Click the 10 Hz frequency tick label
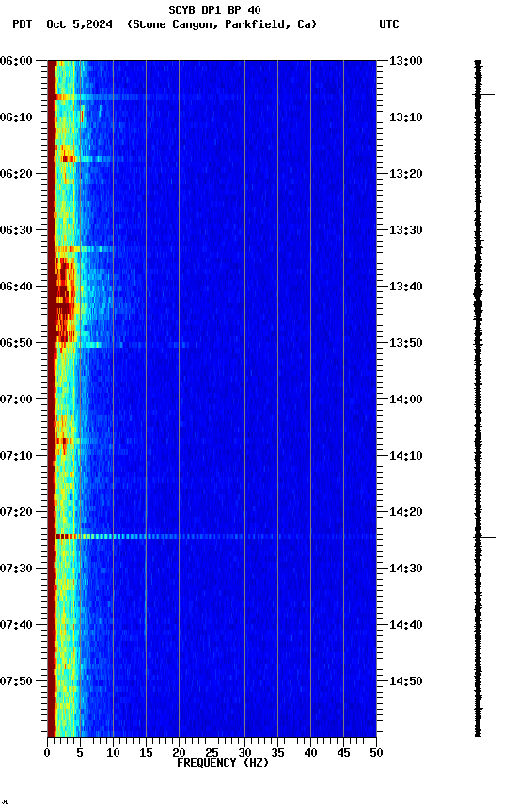 [113, 753]
